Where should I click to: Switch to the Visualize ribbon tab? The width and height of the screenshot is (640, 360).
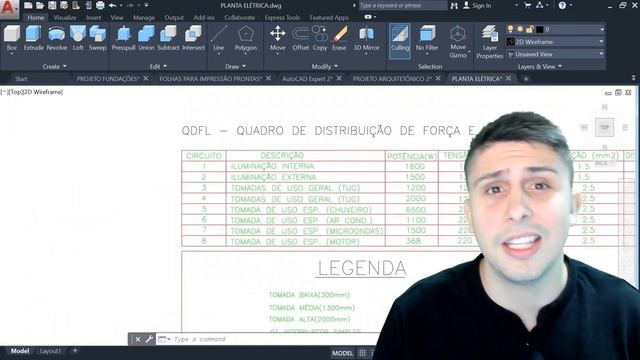pyautogui.click(x=65, y=18)
